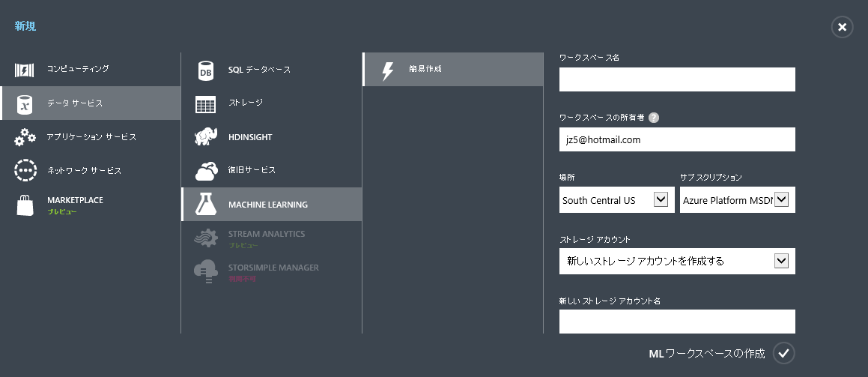Click the checkmark to create ML workspace
Screen dimensions: 868x377
click(x=783, y=352)
